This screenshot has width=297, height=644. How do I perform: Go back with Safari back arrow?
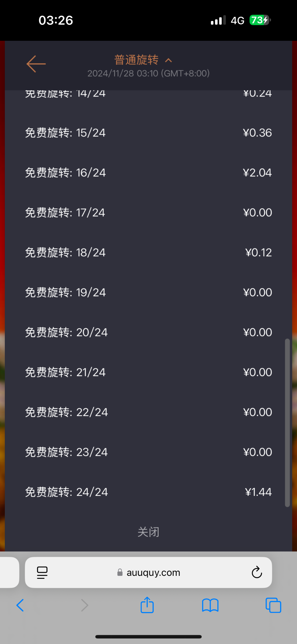[x=20, y=605]
